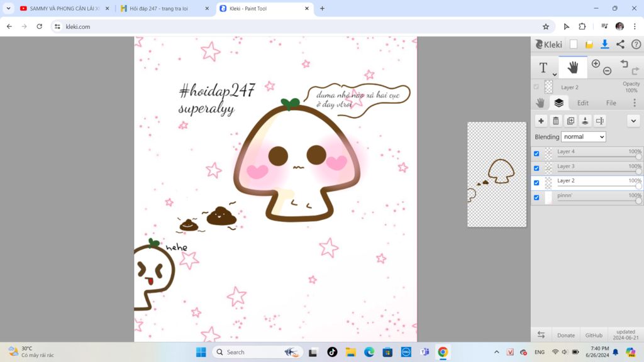Show hidden system tray icons
This screenshot has height=362, width=644.
497,352
